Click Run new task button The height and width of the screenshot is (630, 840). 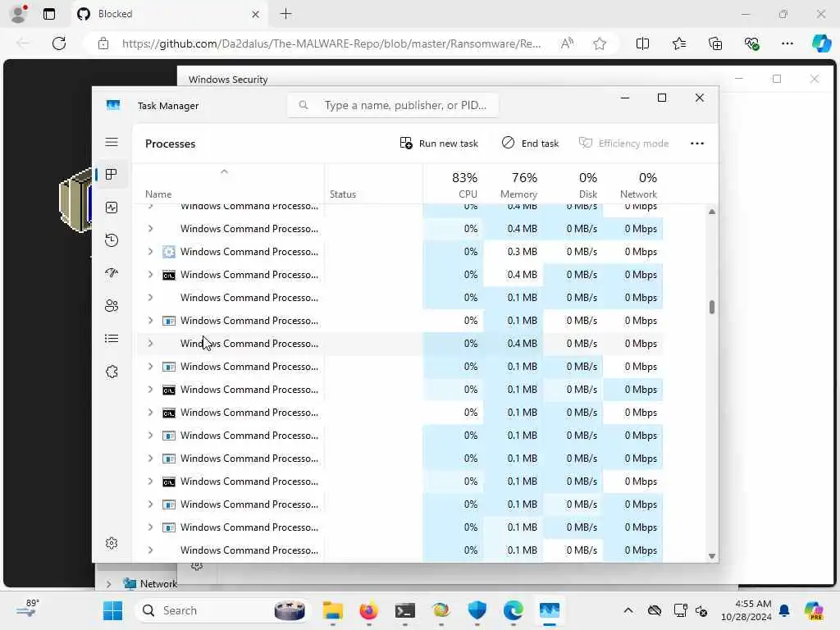[439, 143]
